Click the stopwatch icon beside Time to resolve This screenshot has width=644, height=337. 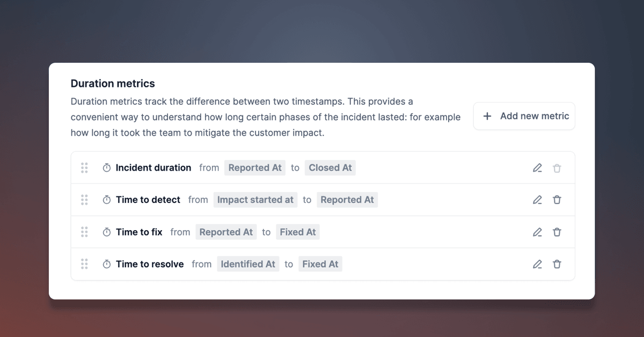click(x=106, y=264)
